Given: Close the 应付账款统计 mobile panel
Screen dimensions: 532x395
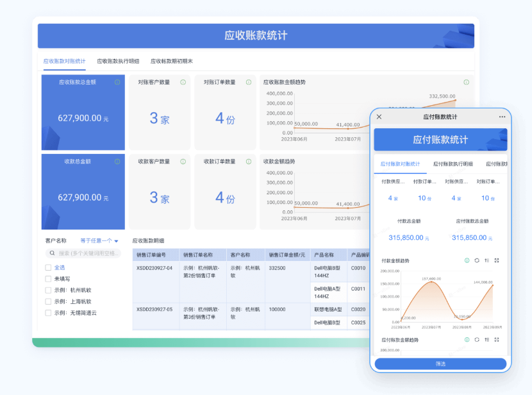Looking at the screenshot, I should 379,117.
